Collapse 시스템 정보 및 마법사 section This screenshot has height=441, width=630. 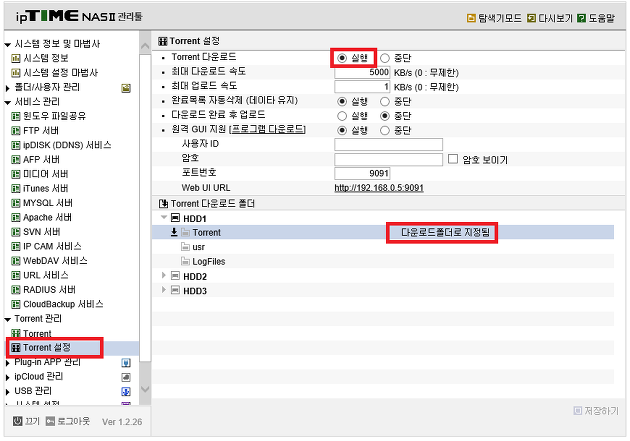tap(8, 45)
